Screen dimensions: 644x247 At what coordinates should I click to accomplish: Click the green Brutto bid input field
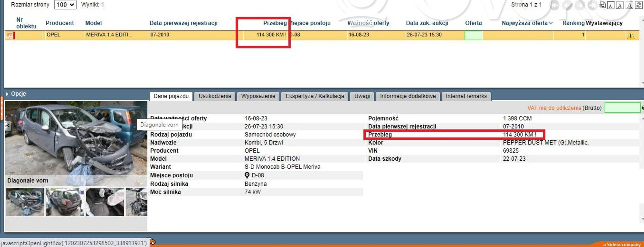[622, 108]
